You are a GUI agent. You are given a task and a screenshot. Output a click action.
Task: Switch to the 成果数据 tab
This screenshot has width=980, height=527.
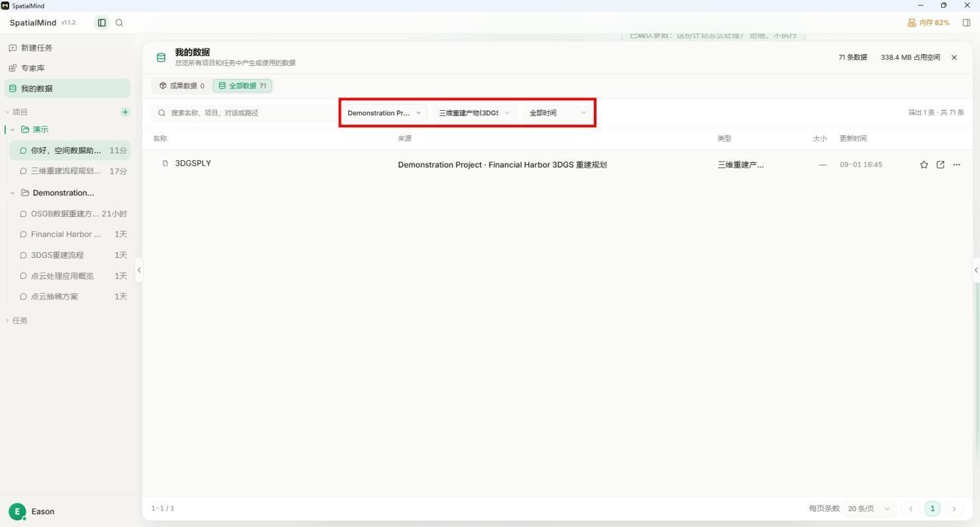pos(182,86)
